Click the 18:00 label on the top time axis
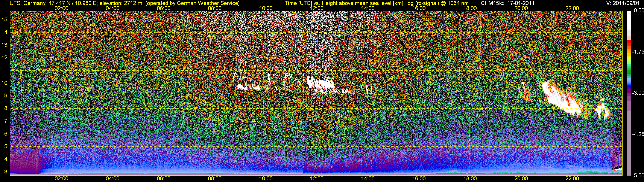Viewport: 644px width, 182px height. (x=470, y=8)
